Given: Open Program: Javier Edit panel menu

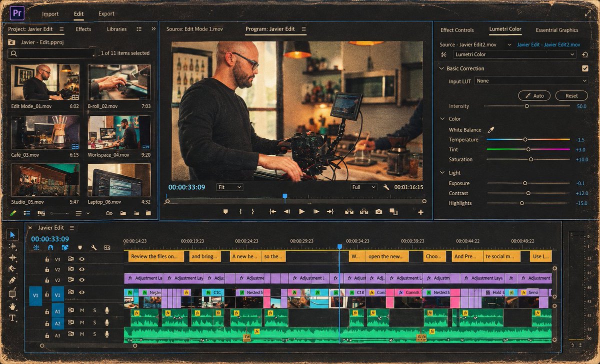Looking at the screenshot, I should 303,29.
